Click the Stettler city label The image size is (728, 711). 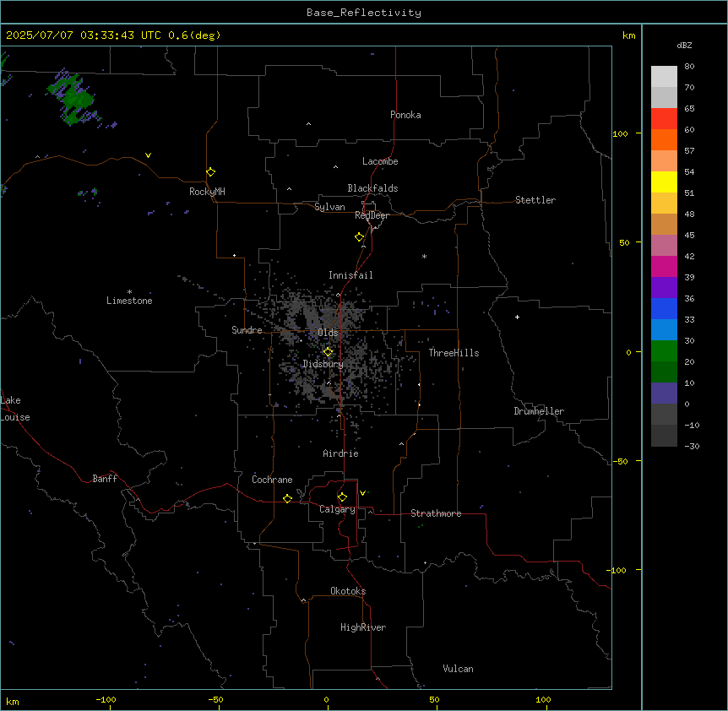535,200
